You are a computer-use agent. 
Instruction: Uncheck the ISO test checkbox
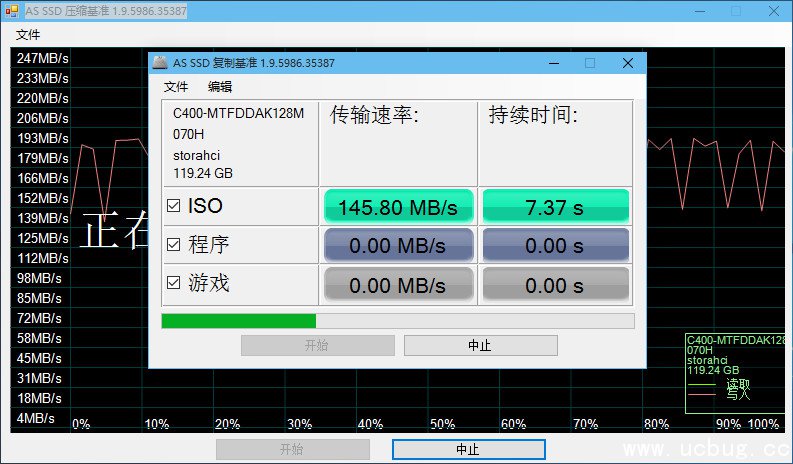pos(173,205)
